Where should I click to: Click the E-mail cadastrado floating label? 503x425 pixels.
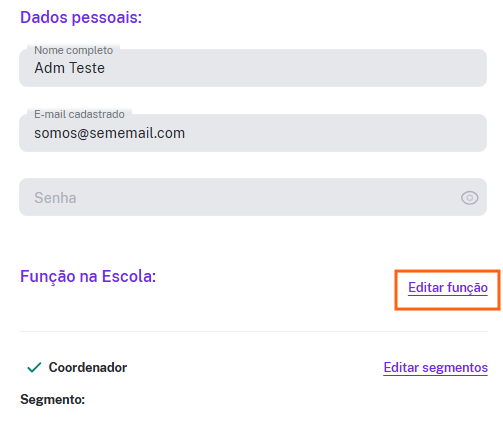(x=79, y=114)
